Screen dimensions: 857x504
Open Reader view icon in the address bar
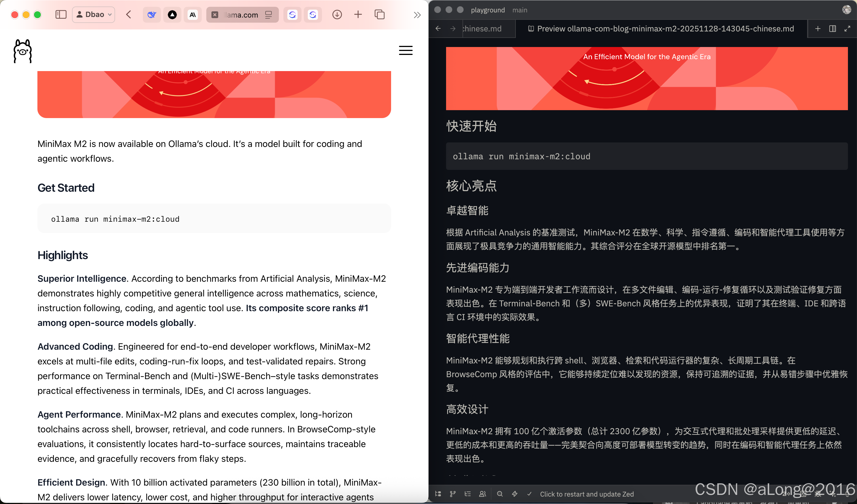point(269,15)
